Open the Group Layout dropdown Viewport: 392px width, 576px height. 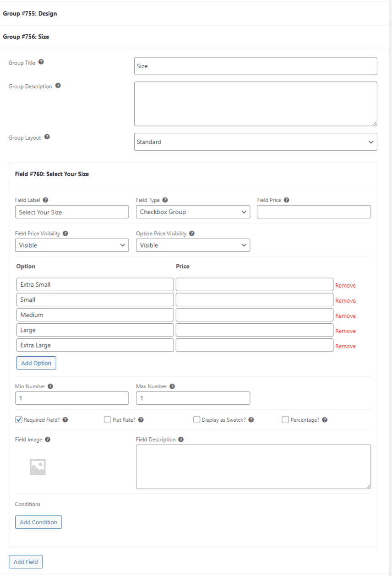pos(256,142)
